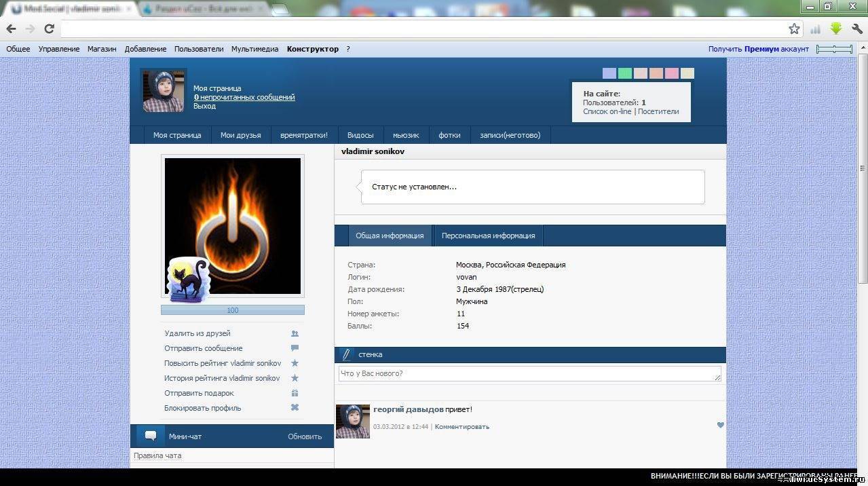This screenshot has height=486, width=868.
Task: Click the browser bookmark star icon
Action: click(x=794, y=29)
